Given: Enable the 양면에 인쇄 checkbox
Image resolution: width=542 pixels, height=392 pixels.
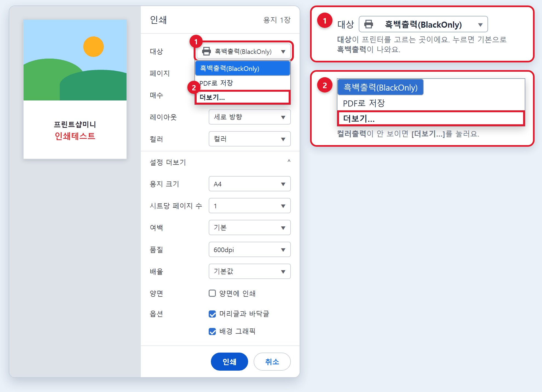Looking at the screenshot, I should (212, 293).
